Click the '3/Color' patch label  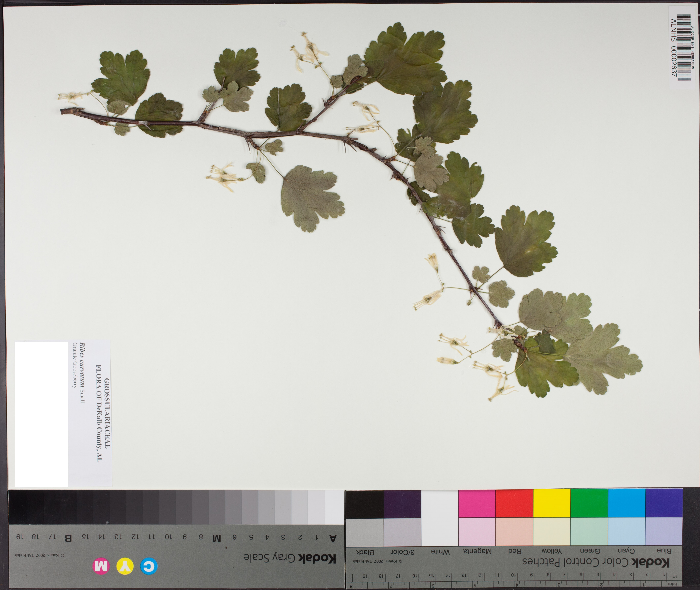pyautogui.click(x=402, y=552)
